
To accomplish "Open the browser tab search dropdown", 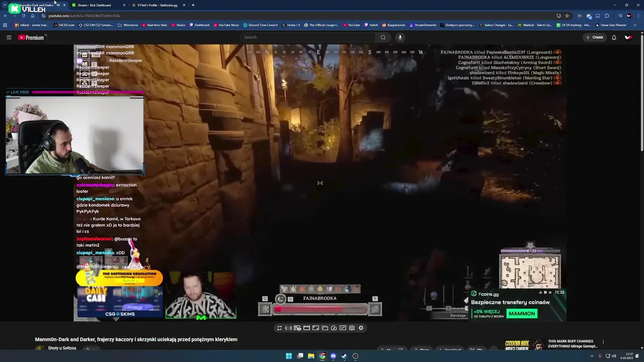I will point(5,5).
